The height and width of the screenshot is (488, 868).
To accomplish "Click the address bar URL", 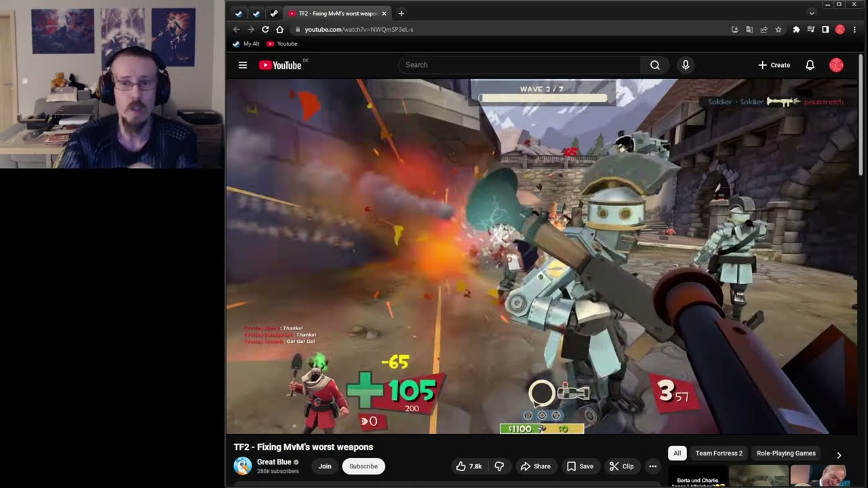I will [x=359, y=30].
